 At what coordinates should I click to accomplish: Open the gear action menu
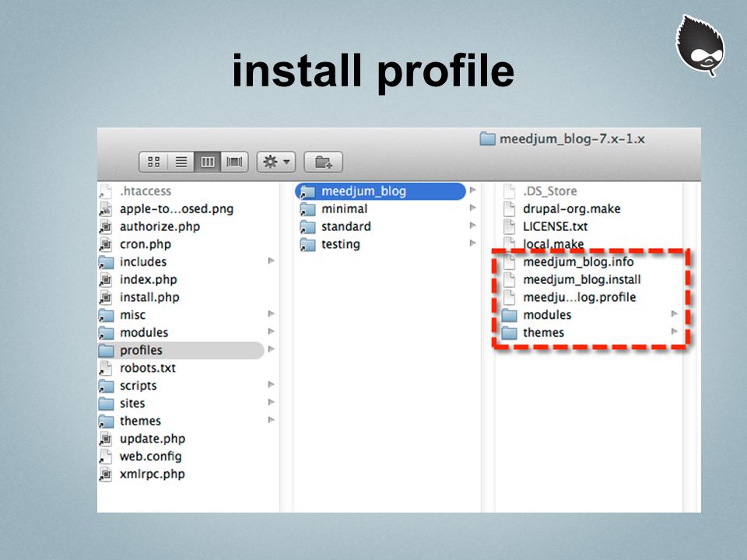(x=276, y=163)
